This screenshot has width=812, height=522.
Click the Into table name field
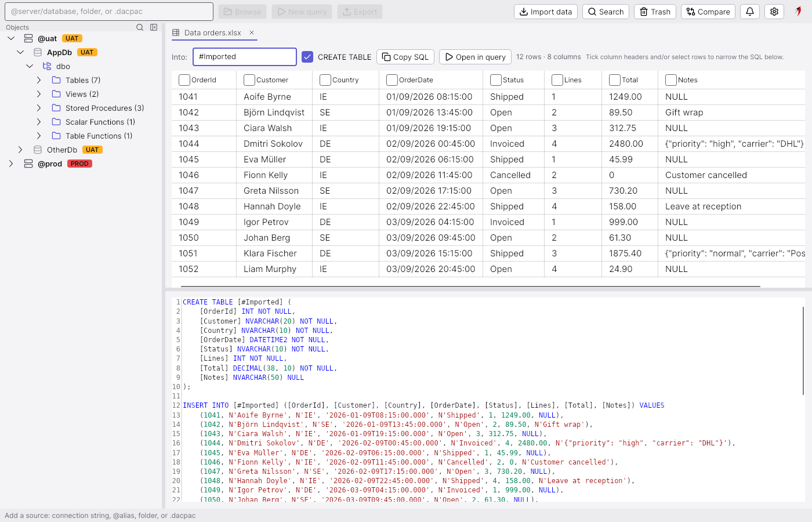click(245, 57)
